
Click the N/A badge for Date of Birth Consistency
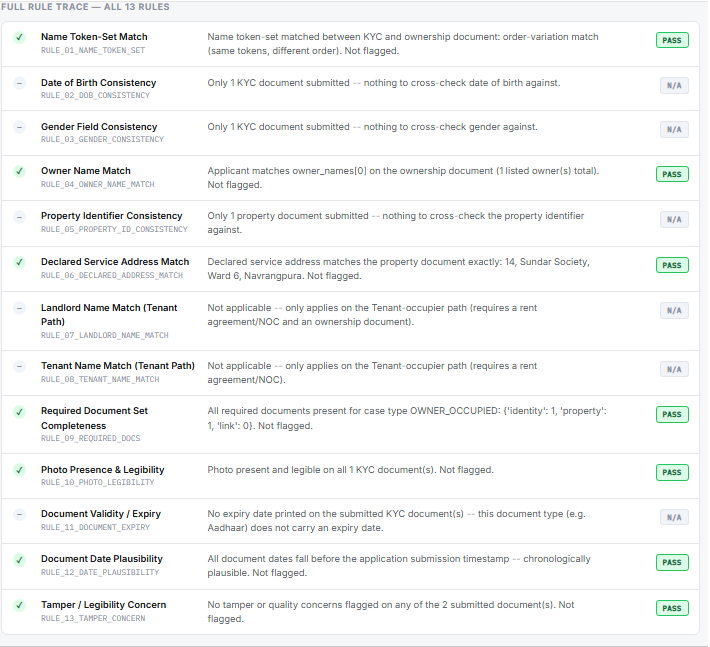click(x=674, y=86)
